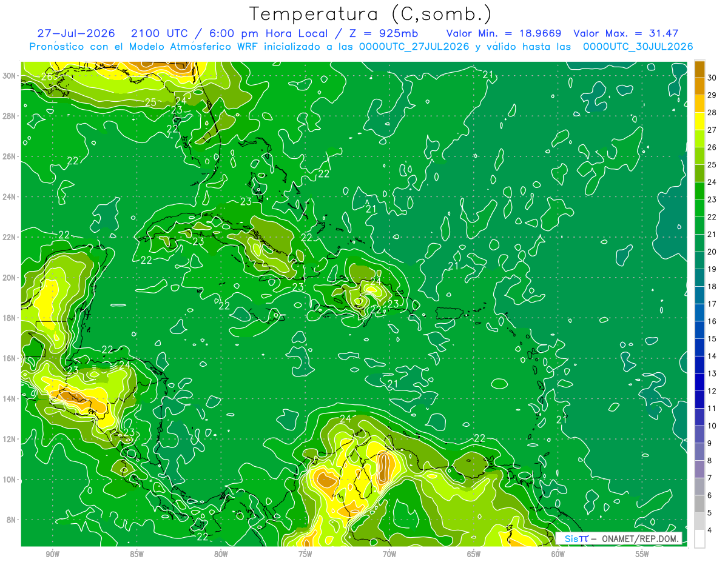Click "6:00 pm Hora Local" text
Screen dimensions: 728x562
269,33
